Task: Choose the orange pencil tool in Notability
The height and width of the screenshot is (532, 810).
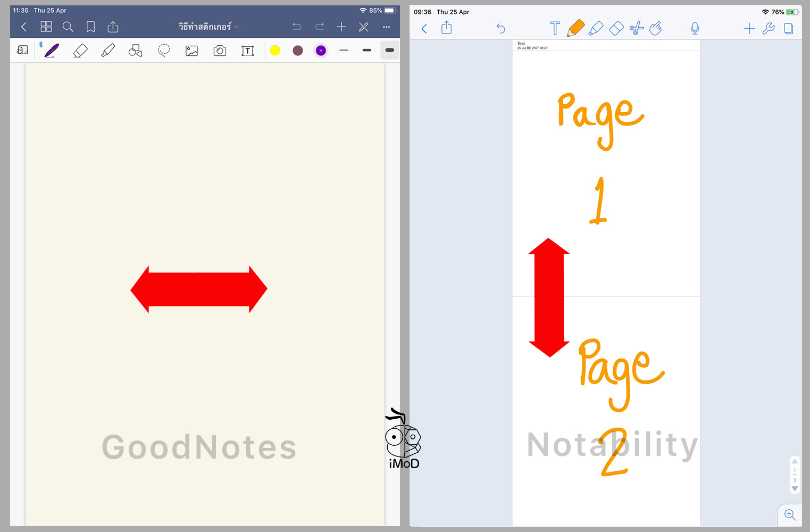Action: (x=575, y=28)
